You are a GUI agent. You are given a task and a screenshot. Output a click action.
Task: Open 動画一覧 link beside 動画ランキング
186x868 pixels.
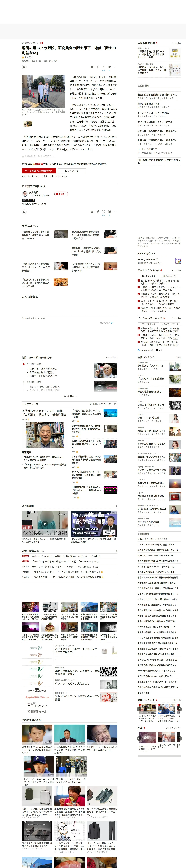click(x=177, y=700)
